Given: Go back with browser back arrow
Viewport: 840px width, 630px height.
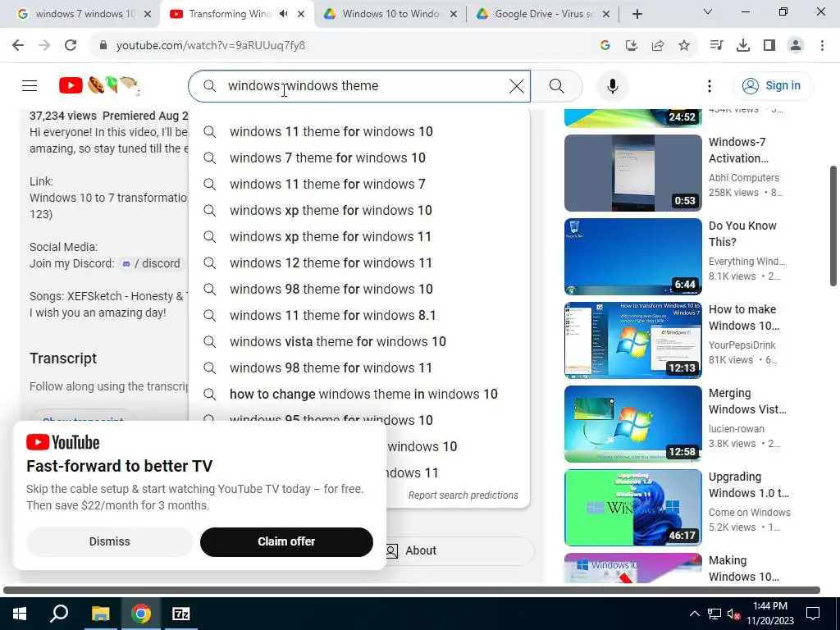Looking at the screenshot, I should (x=18, y=46).
